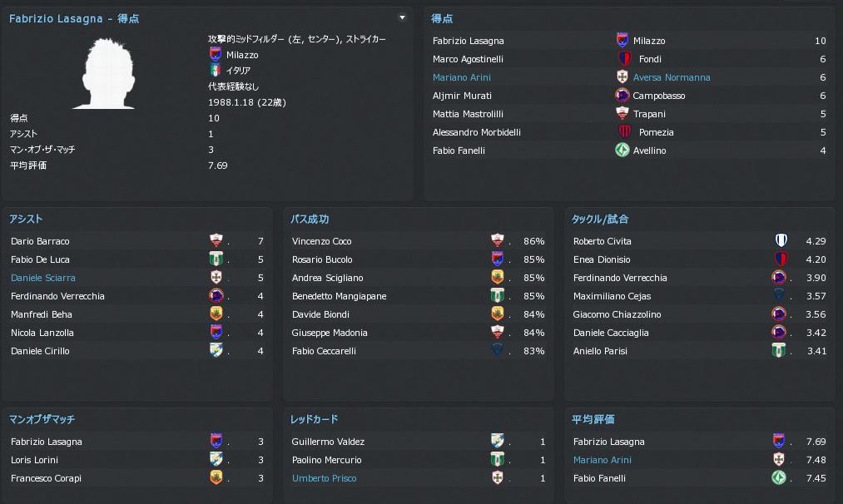This screenshot has height=504, width=843.
Task: Select Vincenzo Coco row in pass completion
Action: coord(322,241)
